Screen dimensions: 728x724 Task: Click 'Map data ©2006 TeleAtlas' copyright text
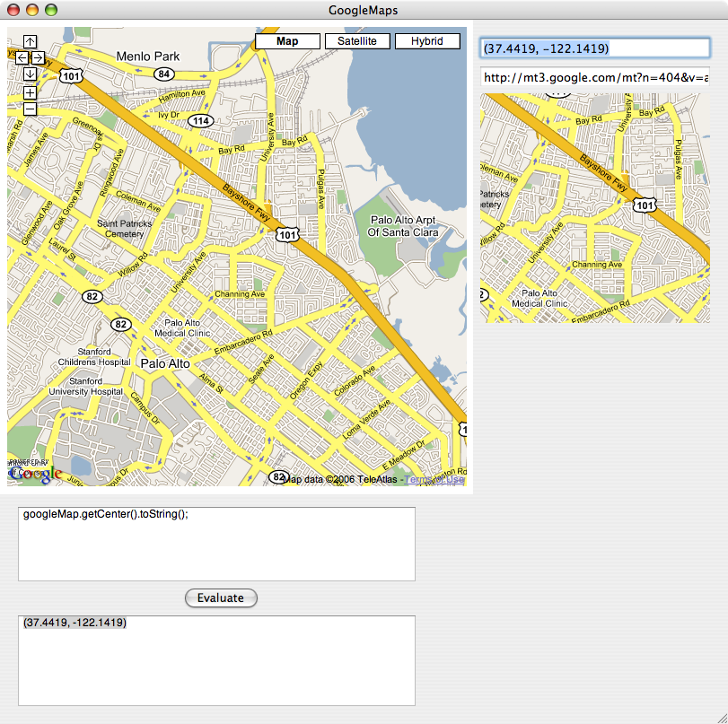(341, 479)
